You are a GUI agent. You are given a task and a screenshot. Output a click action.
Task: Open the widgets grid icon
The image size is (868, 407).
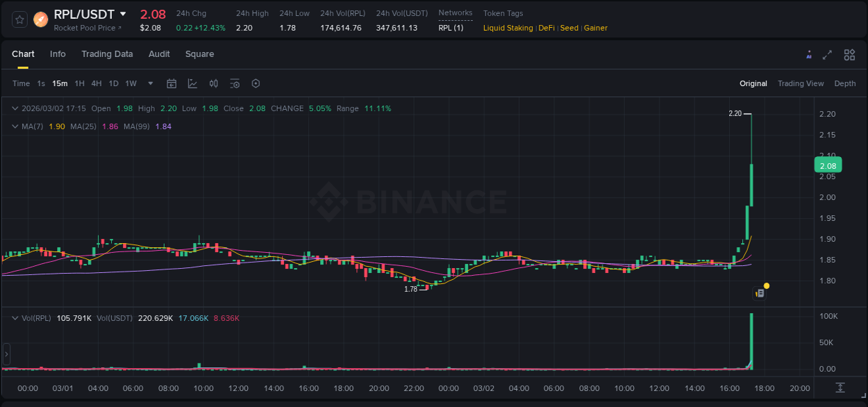pyautogui.click(x=849, y=54)
